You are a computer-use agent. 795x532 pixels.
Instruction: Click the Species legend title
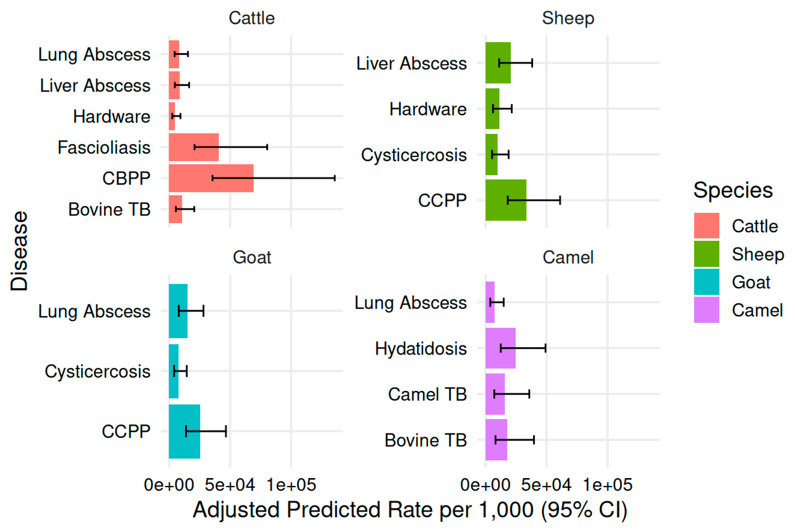pos(733,190)
